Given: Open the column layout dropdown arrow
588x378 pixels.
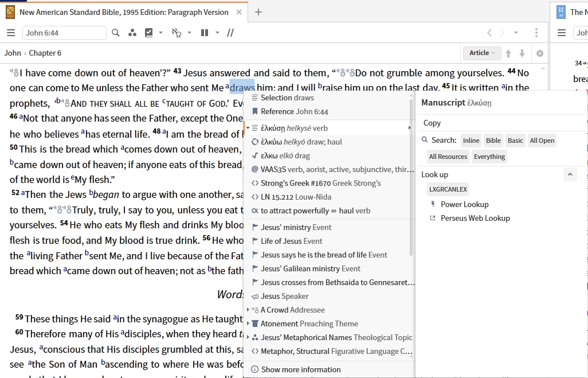Looking at the screenshot, I should [217, 33].
